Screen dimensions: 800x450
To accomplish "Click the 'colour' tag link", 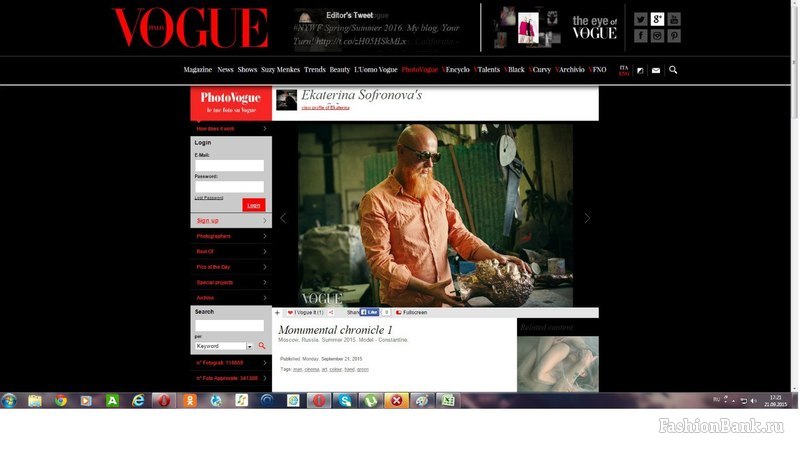I will pos(335,369).
